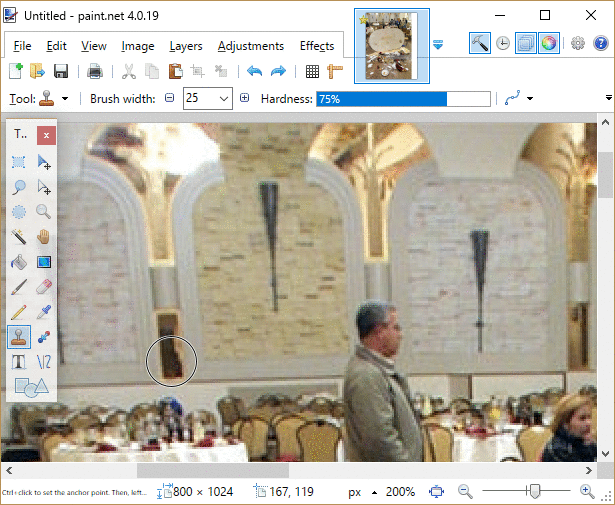615x505 pixels.
Task: Toggle the Tools window
Action: pos(480,43)
